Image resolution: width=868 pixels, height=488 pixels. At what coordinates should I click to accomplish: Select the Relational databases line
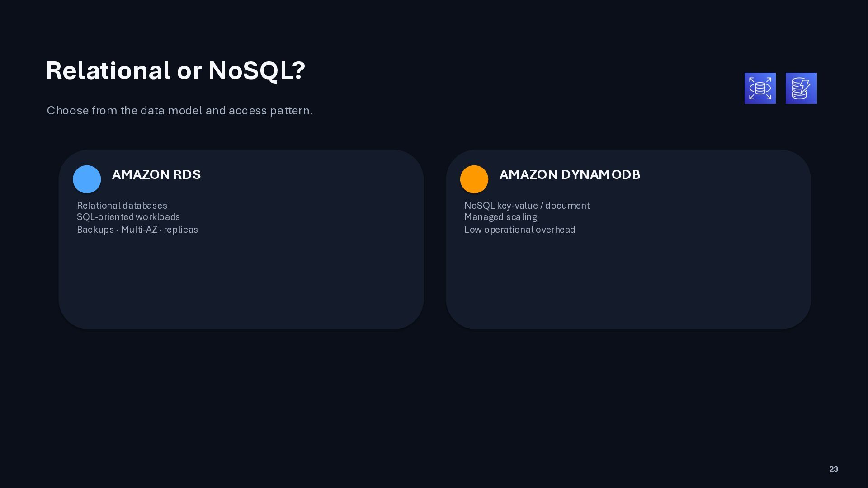coord(122,206)
